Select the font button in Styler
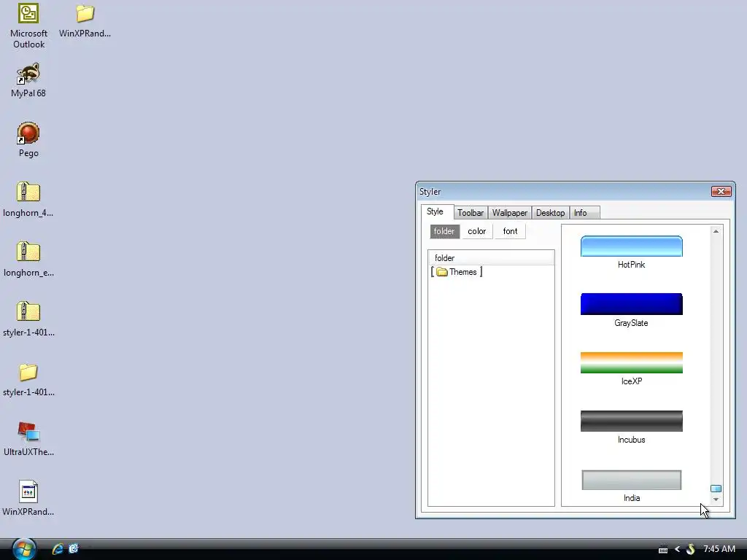 (x=510, y=231)
